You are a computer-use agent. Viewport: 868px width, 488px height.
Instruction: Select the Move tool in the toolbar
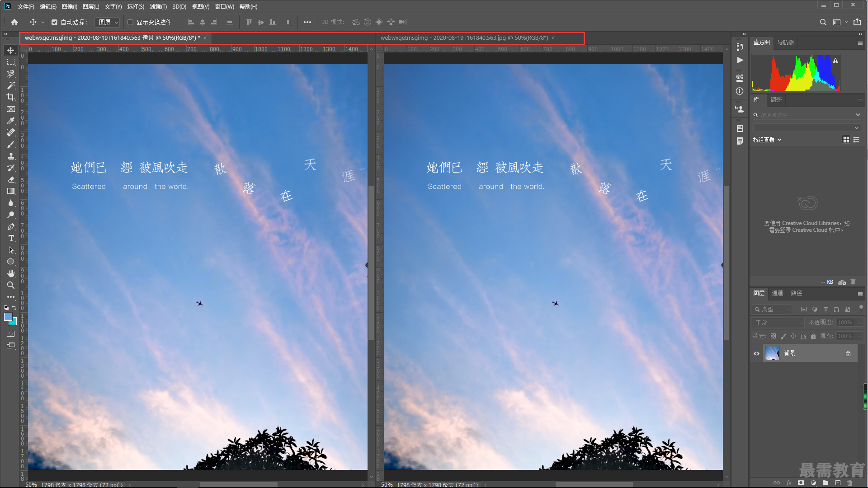click(x=11, y=50)
